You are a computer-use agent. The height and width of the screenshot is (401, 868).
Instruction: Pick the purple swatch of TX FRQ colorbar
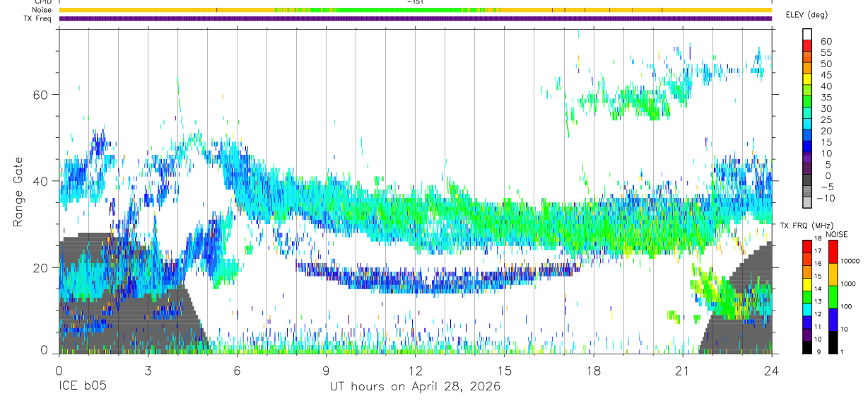807,335
